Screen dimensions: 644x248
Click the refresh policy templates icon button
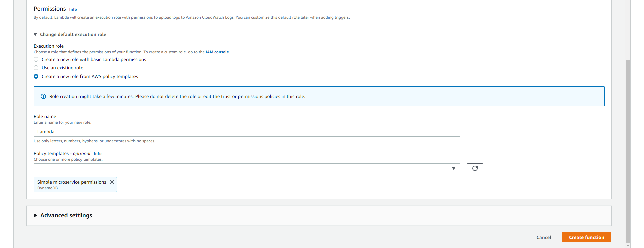tap(475, 168)
